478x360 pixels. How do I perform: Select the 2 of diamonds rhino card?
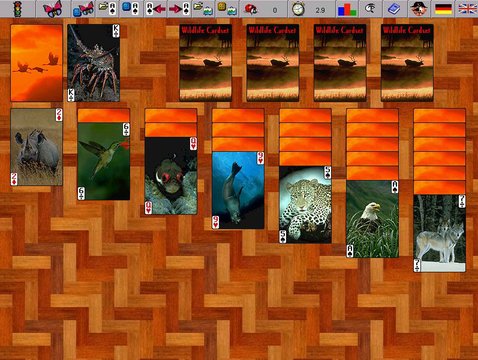[36, 147]
